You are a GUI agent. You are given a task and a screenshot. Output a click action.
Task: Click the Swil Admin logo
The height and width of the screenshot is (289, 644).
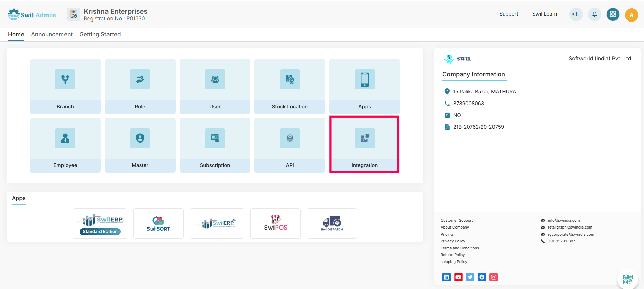click(x=32, y=15)
